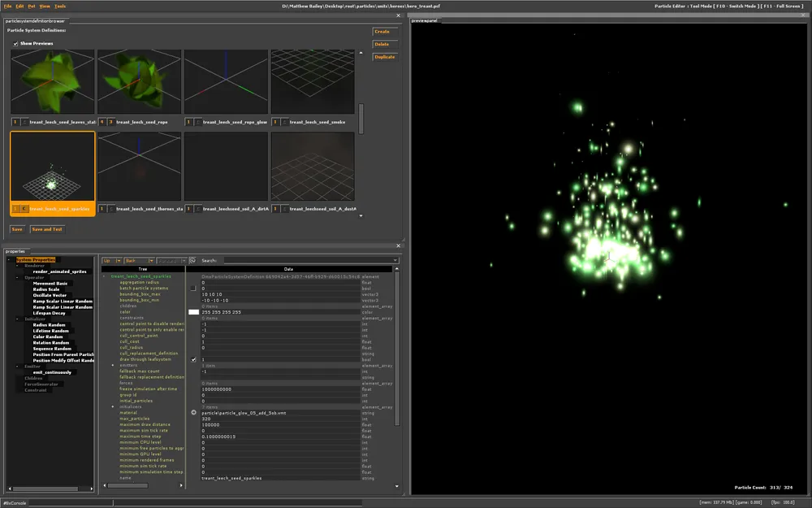Close the properties panel with its X
Viewport: 812px width, 508px height.
[x=398, y=245]
